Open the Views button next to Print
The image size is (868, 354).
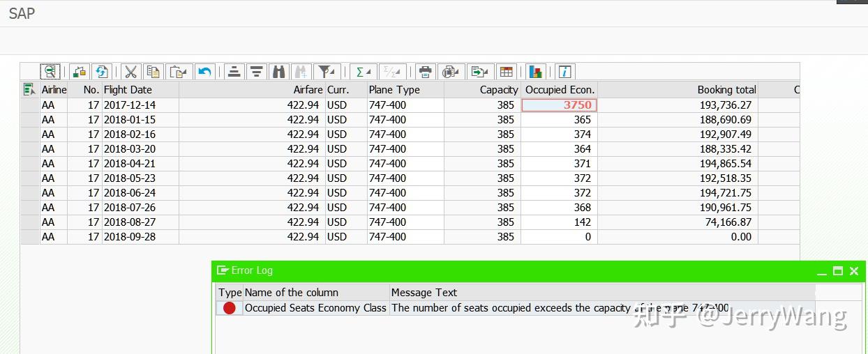pyautogui.click(x=452, y=71)
